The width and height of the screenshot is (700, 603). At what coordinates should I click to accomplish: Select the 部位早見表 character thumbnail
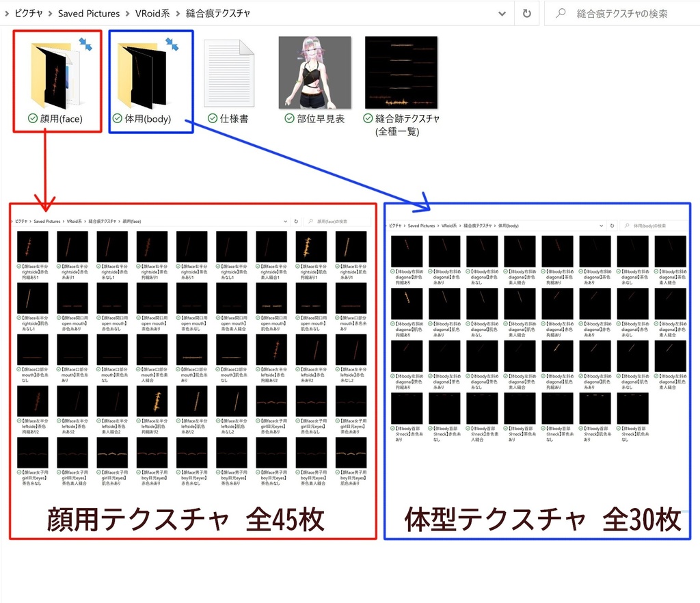tap(313, 72)
